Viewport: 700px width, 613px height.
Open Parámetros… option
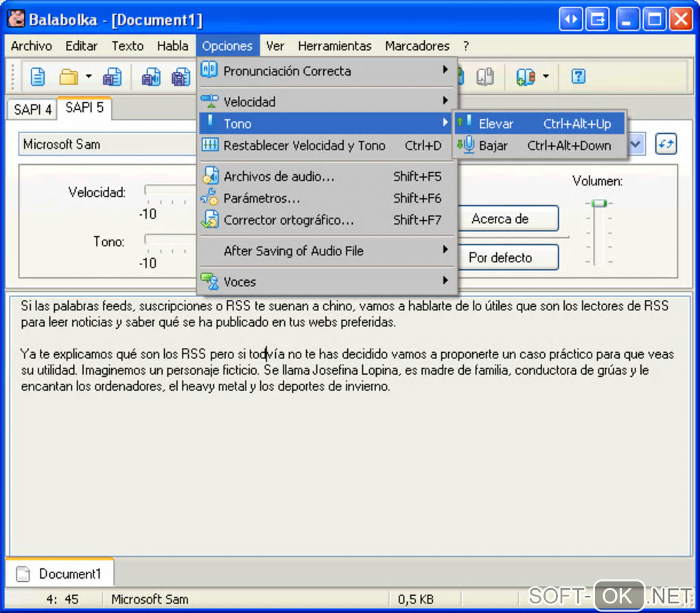pyautogui.click(x=325, y=198)
